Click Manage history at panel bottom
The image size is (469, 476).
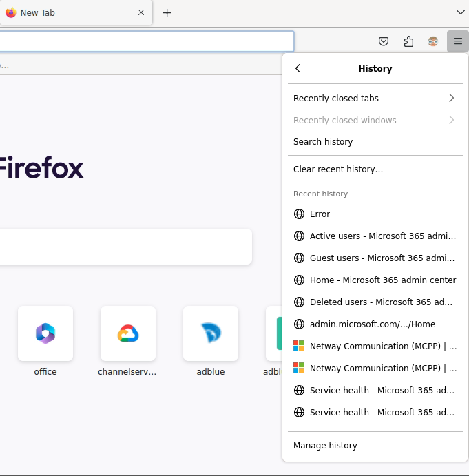(325, 446)
